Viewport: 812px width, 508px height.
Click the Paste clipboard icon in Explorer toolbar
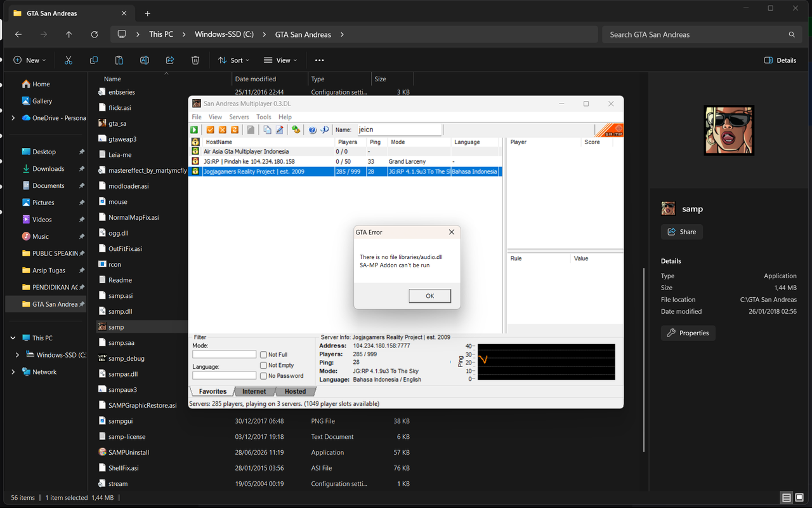[x=119, y=60]
